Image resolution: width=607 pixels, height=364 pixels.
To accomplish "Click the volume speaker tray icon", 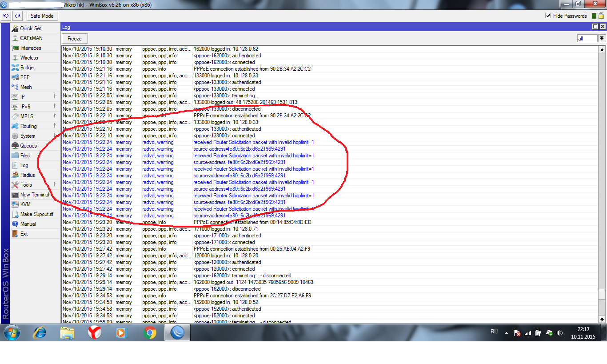I will coord(559,333).
